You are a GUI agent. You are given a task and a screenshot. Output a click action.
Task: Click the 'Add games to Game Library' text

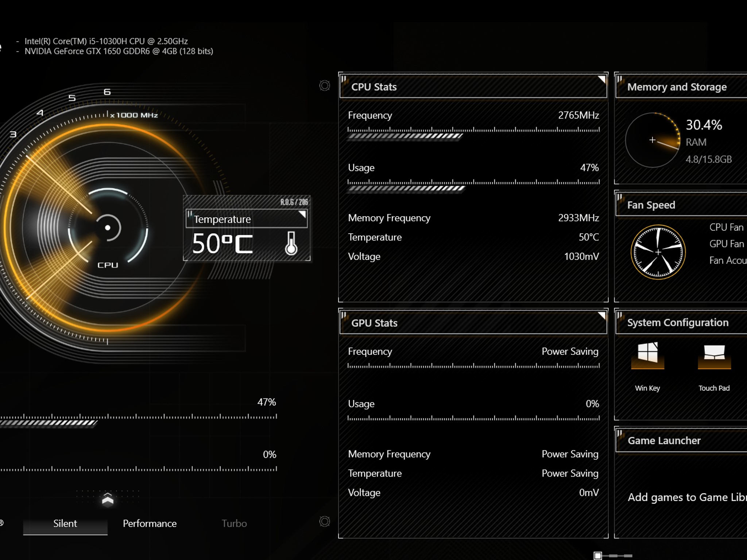tap(687, 497)
